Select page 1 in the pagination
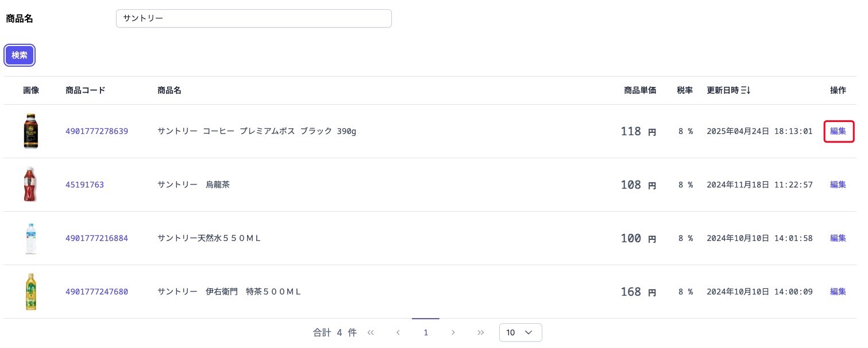Image resolution: width=868 pixels, height=348 pixels. pyautogui.click(x=426, y=332)
